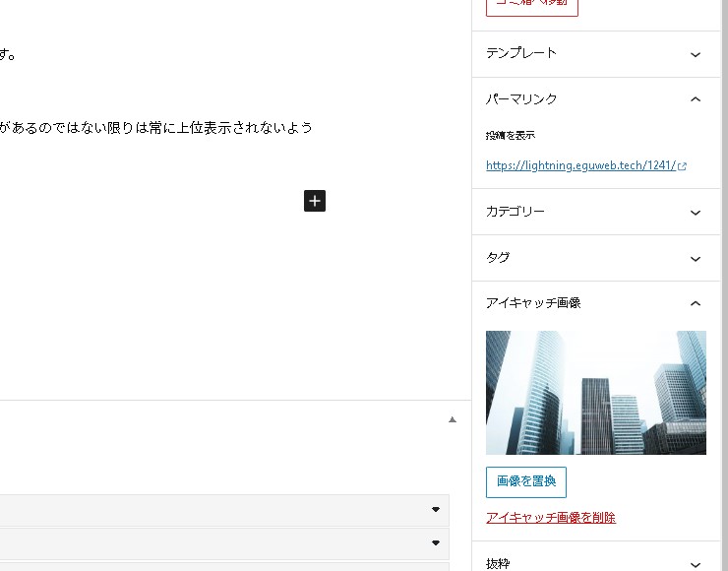The height and width of the screenshot is (571, 728).
Task: Open the first grey row's dropdown arrow
Action: pyautogui.click(x=435, y=509)
